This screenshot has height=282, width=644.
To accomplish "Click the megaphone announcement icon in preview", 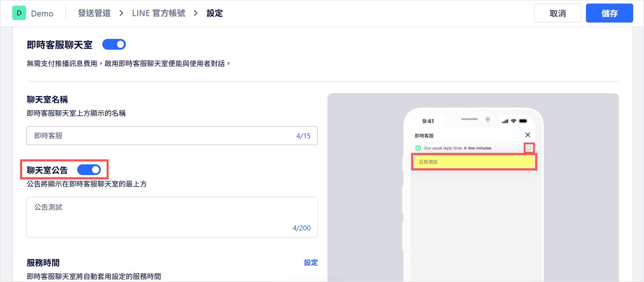I will (x=529, y=148).
